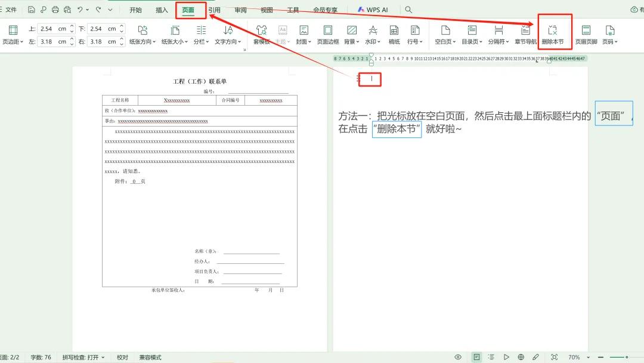Viewport: 644px width, 363px height.
Task: Open the Header and Footer (页眉页脚) tool
Action: pyautogui.click(x=586, y=33)
